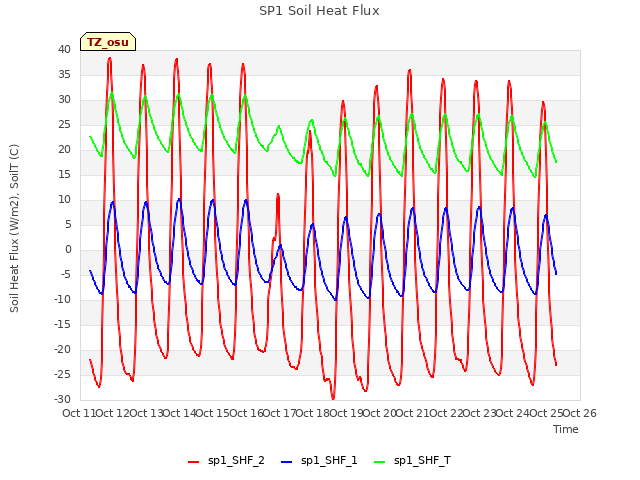Screen dimensions: 640x480
Task: Click the y-axis tick value 0
Action: click(x=68, y=250)
